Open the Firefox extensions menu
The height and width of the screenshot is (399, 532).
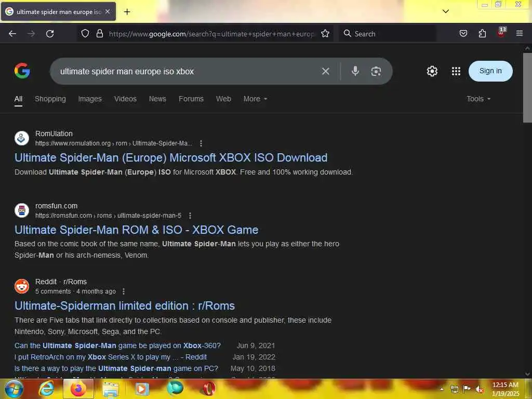[482, 34]
